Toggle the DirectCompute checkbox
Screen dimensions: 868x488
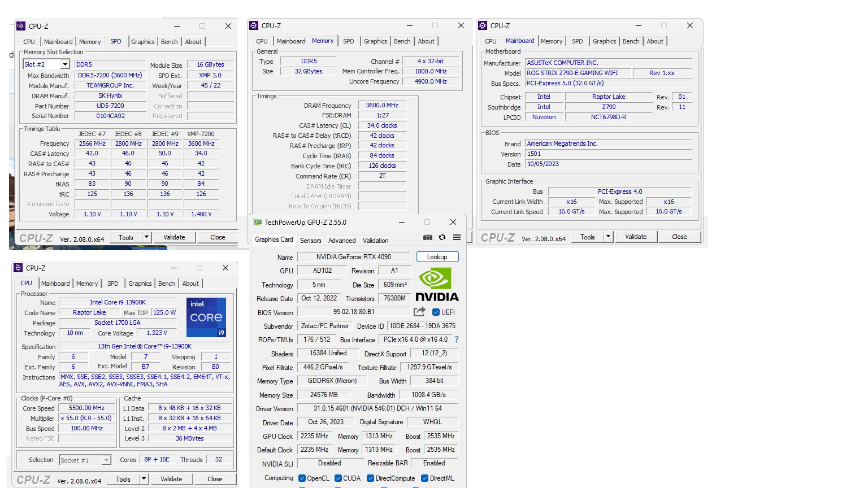[x=370, y=478]
